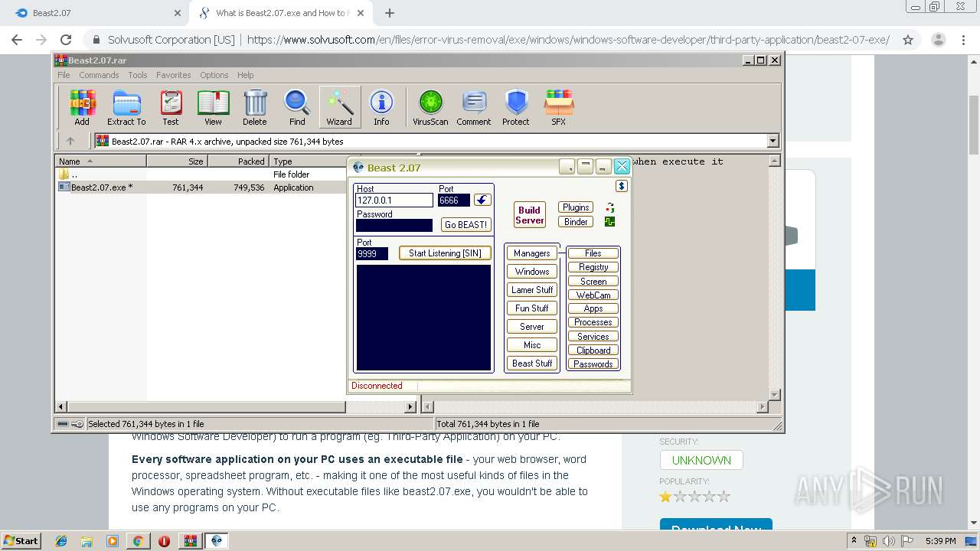The height and width of the screenshot is (551, 980).
Task: Select the Managers category
Action: point(532,253)
